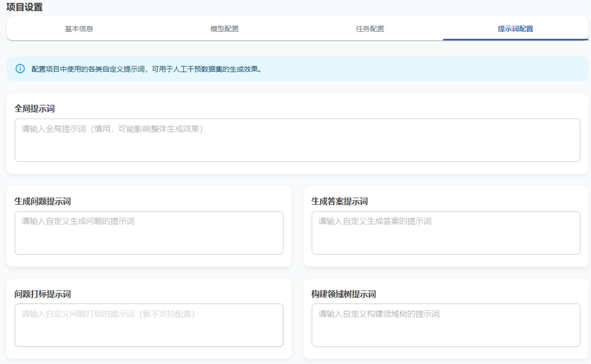The image size is (591, 364).
Task: Click the 生成答案提示词 heading label
Action: [340, 201]
